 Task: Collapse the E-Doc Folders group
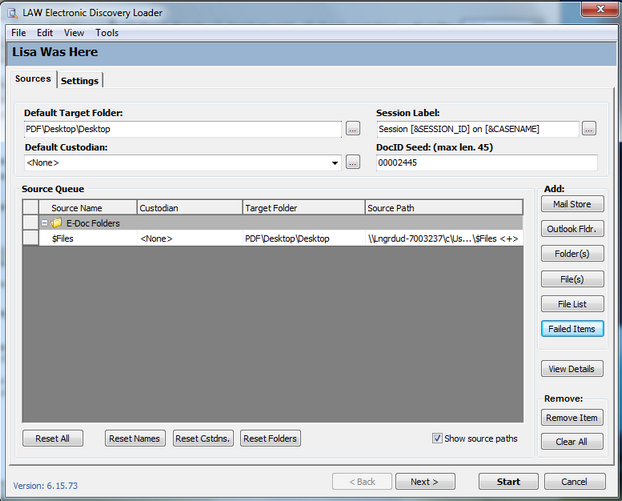point(44,223)
